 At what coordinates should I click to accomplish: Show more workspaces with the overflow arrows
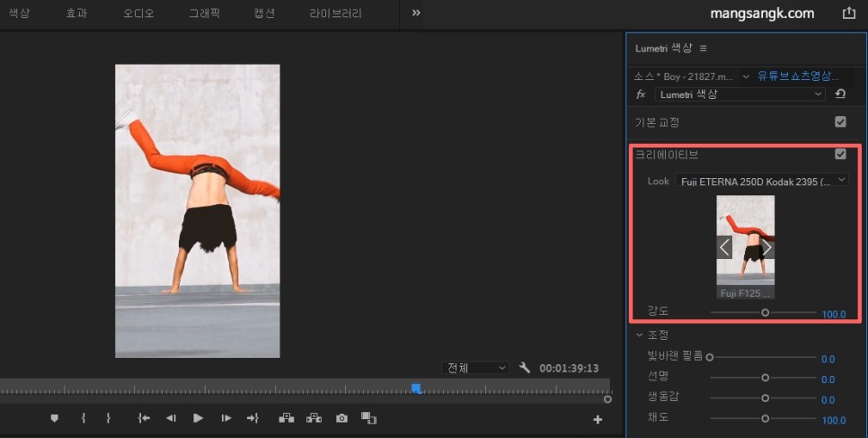[x=416, y=13]
